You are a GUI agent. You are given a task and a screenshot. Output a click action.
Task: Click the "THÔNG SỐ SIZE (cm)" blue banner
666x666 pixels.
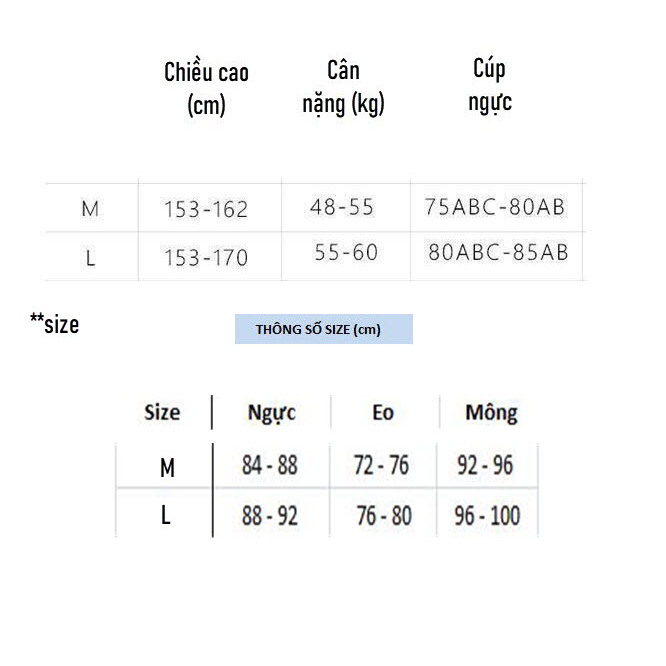323,329
